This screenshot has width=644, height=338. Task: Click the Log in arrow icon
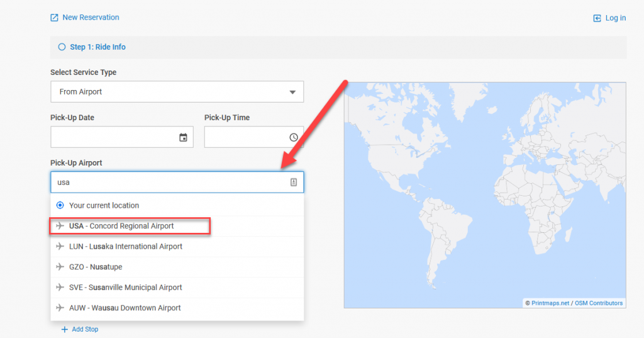(x=597, y=18)
